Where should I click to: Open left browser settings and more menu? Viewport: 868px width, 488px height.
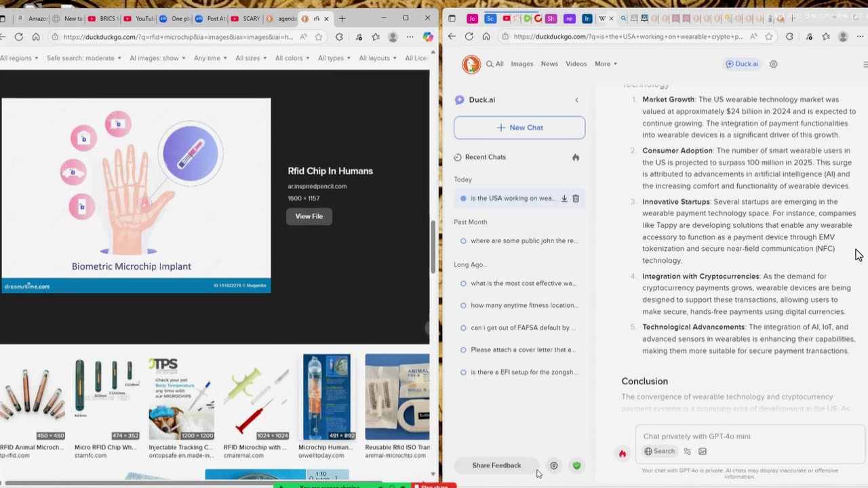(x=410, y=37)
